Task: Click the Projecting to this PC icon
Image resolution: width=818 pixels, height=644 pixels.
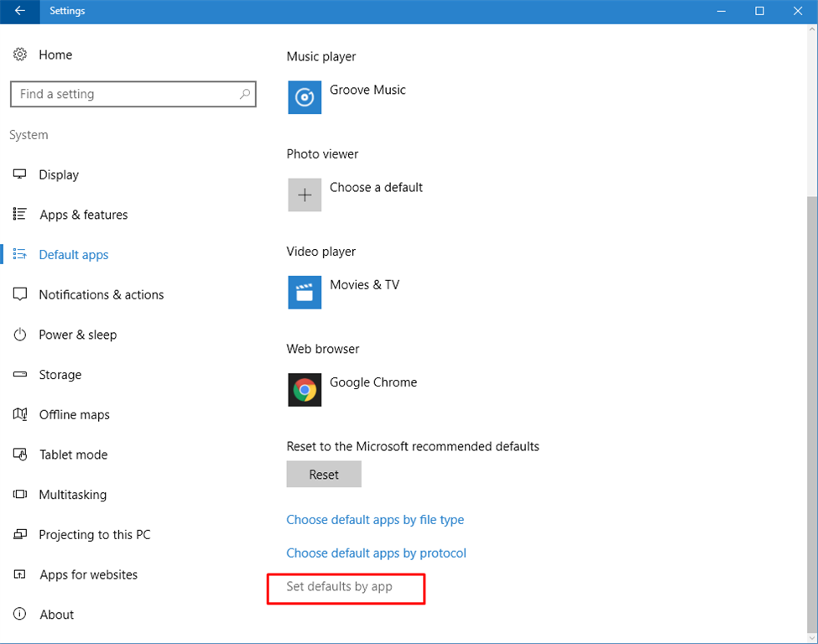Action: pyautogui.click(x=20, y=534)
